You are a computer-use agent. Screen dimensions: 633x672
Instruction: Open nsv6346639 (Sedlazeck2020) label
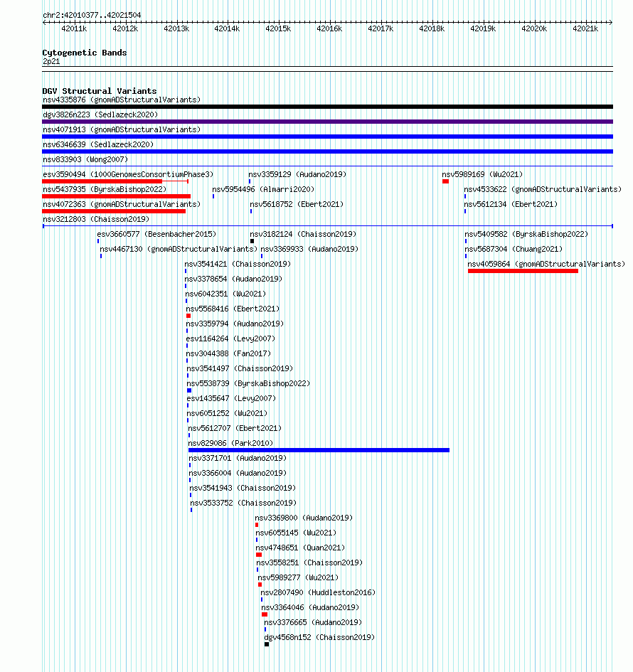pos(98,144)
